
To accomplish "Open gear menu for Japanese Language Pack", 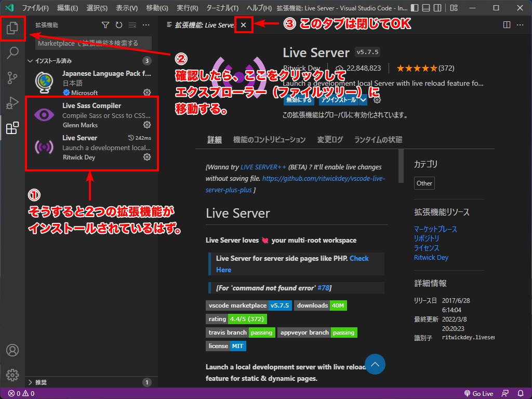I will coord(147,92).
